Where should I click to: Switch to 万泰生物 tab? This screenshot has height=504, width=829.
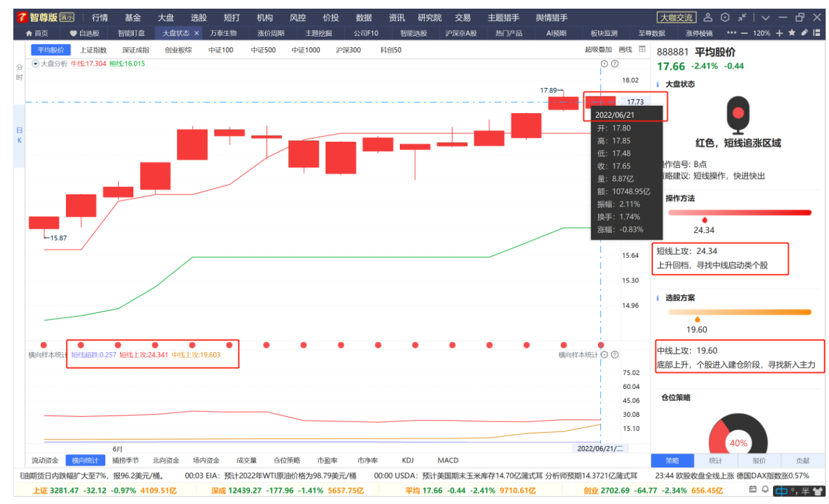[223, 33]
